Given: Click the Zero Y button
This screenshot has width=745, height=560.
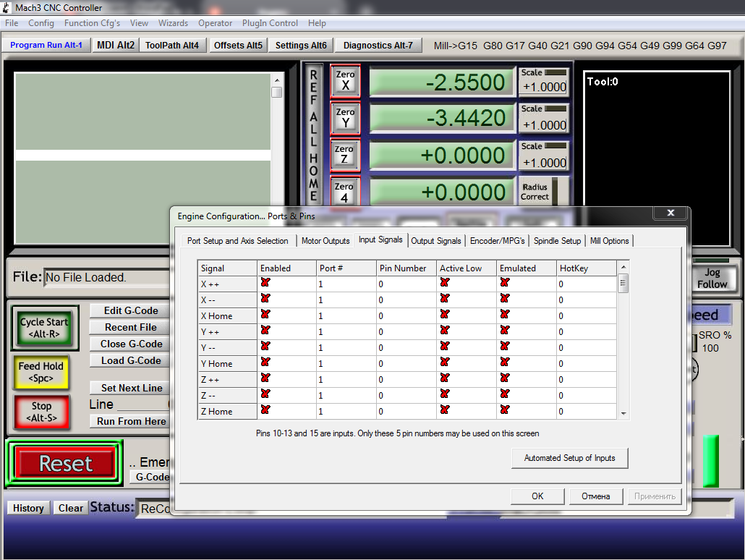Looking at the screenshot, I should (x=346, y=119).
